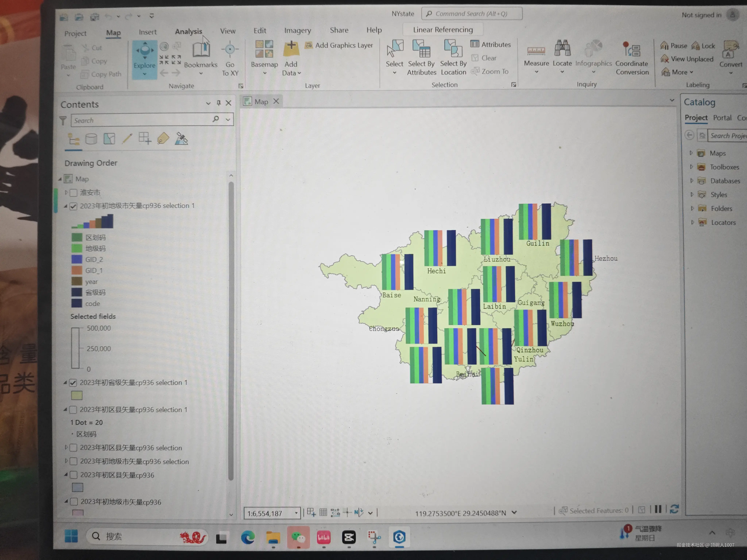Image resolution: width=747 pixels, height=560 pixels.
Task: Uncheck 2023年初省级矢量cp936 selection 1 layer
Action: coord(73,383)
